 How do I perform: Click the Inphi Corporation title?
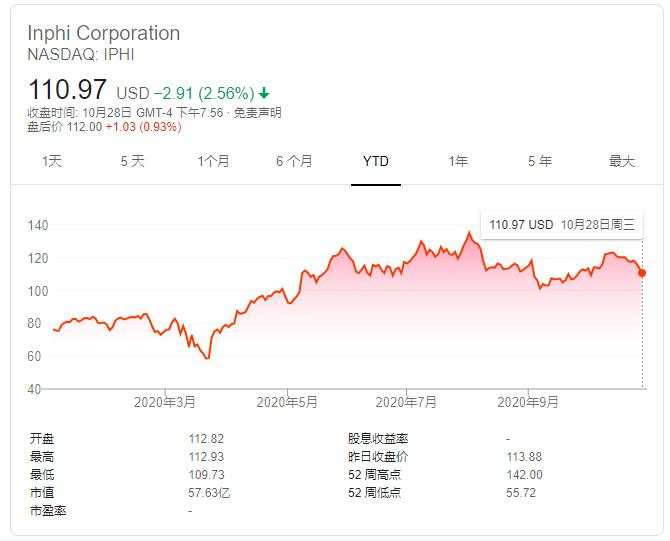pos(104,33)
